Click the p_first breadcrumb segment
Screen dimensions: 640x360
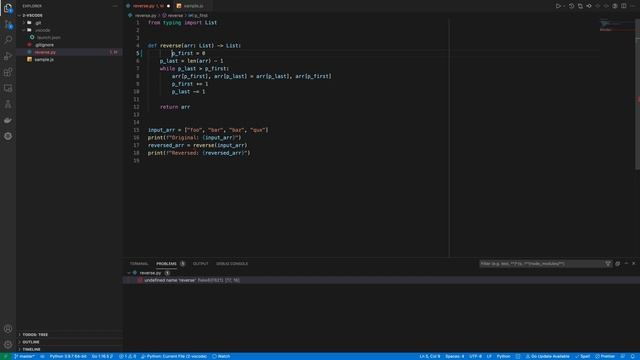click(198, 16)
